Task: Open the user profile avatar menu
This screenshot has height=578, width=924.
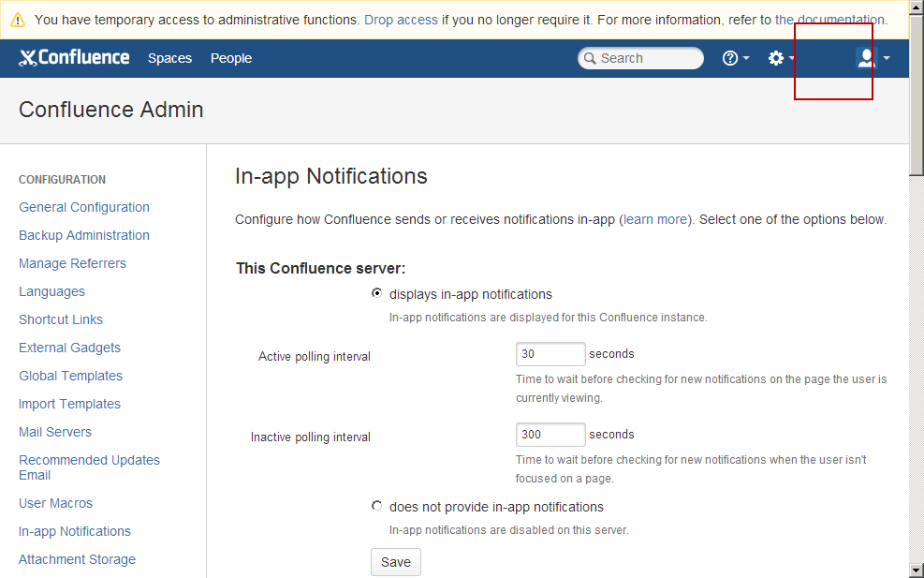Action: [866, 58]
